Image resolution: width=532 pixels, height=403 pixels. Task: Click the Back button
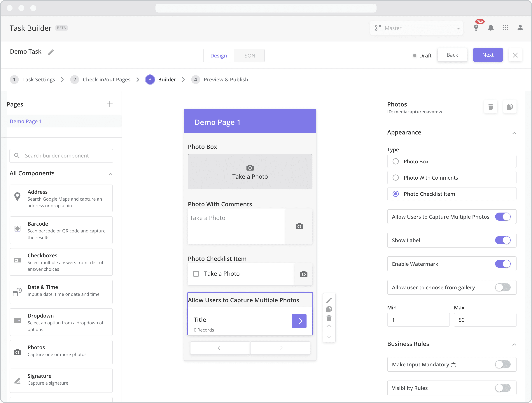tap(452, 55)
